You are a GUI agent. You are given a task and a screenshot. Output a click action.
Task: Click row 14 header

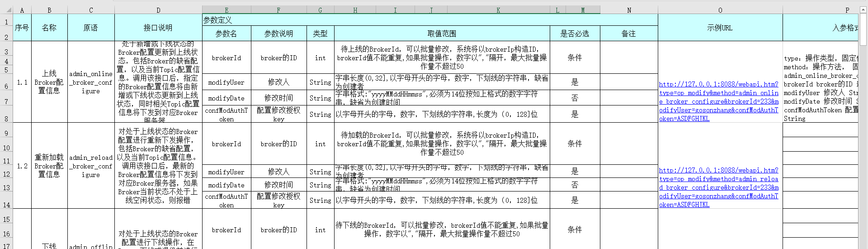[x=6, y=205]
